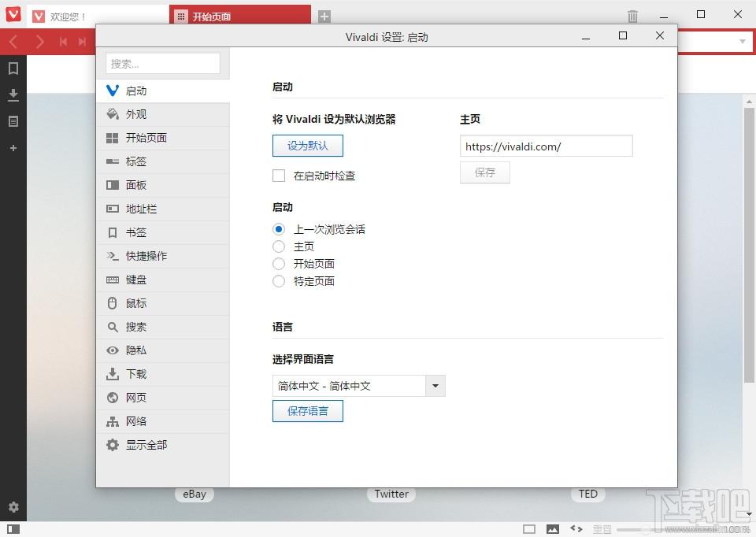
Task: Focus the settings search field
Action: coord(163,64)
